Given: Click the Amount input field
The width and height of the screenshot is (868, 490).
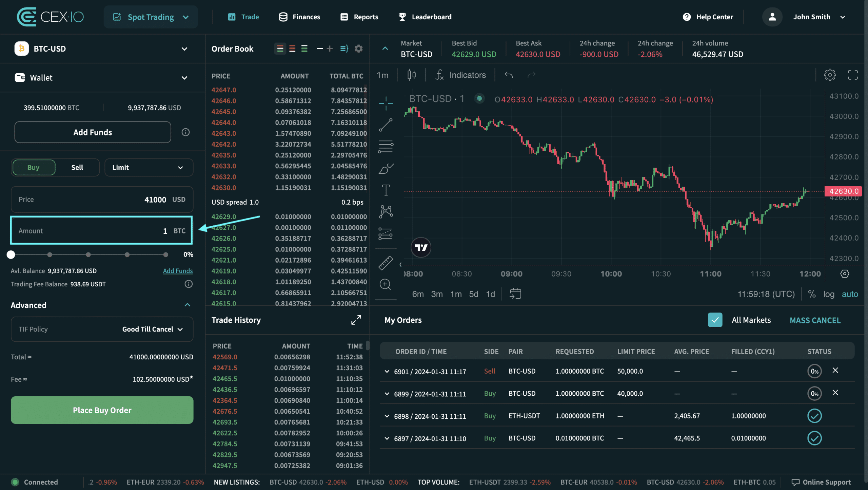Looking at the screenshot, I should tap(101, 230).
